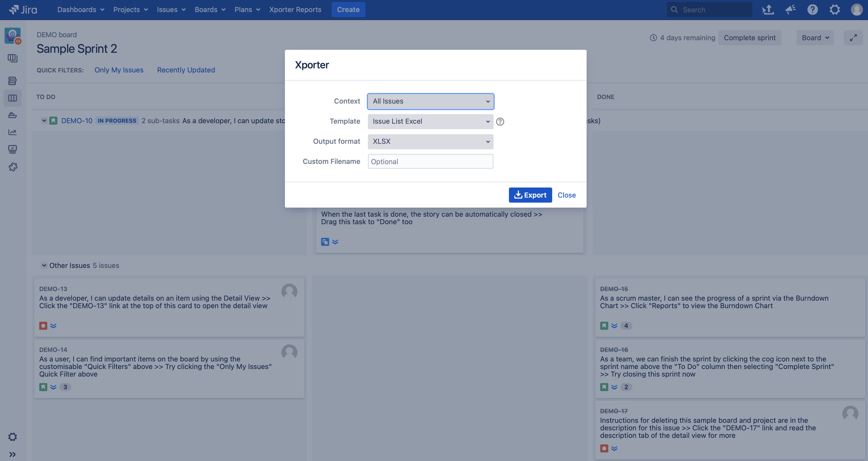Click the Add-ons puzzle icon in the sidebar

point(13,167)
